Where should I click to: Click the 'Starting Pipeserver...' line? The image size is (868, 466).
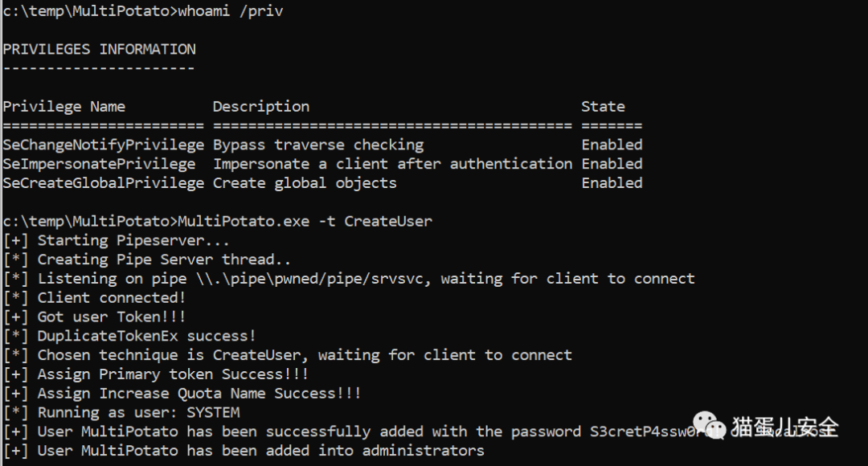pos(117,240)
